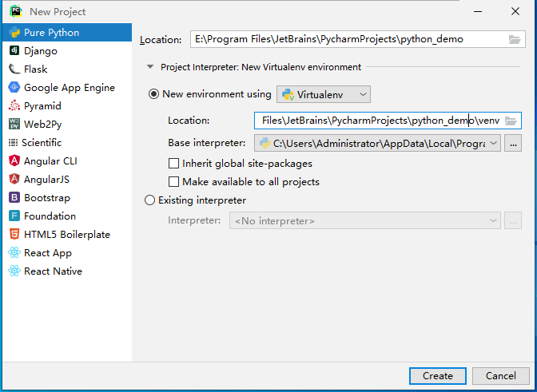Open the Virtualenv environment type dropdown

(324, 95)
